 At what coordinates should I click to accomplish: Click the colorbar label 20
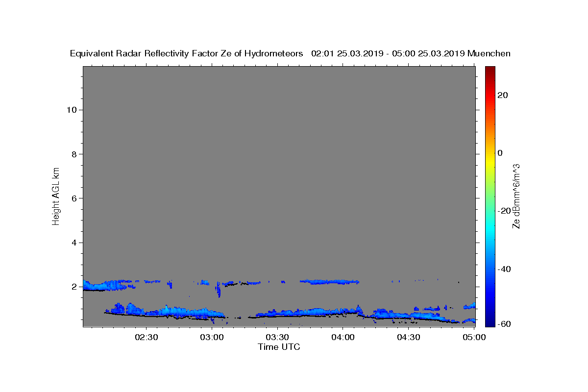click(x=503, y=95)
